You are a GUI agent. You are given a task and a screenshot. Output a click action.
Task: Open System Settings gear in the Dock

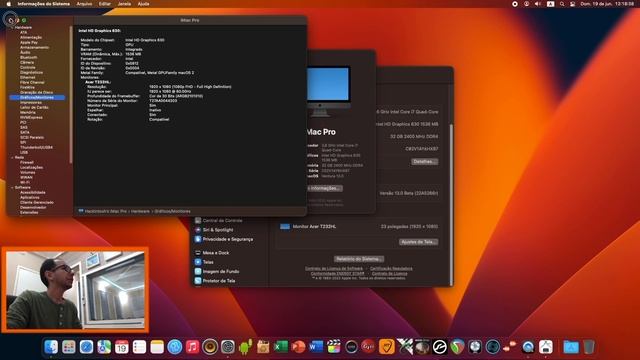(228, 347)
